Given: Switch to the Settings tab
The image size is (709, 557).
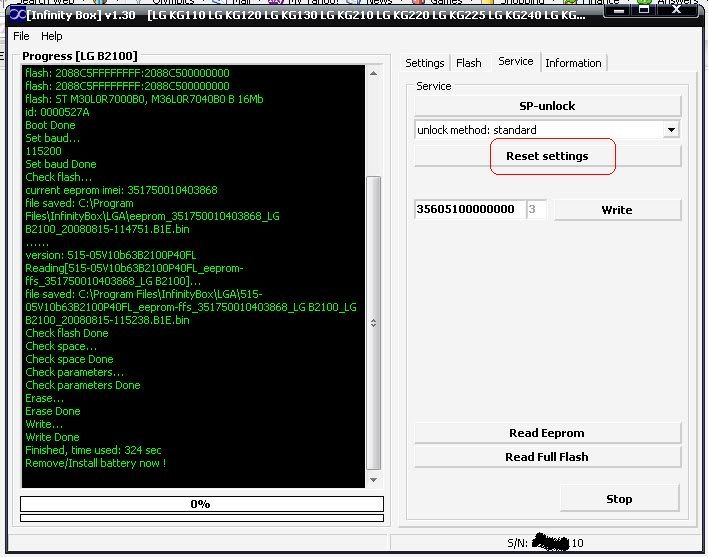Looking at the screenshot, I should [x=425, y=63].
